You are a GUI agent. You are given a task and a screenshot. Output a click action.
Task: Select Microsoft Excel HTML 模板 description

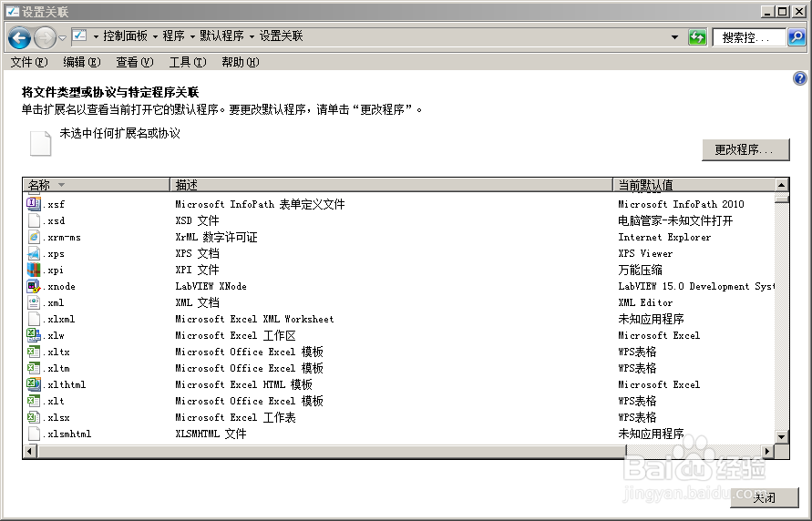pos(243,384)
